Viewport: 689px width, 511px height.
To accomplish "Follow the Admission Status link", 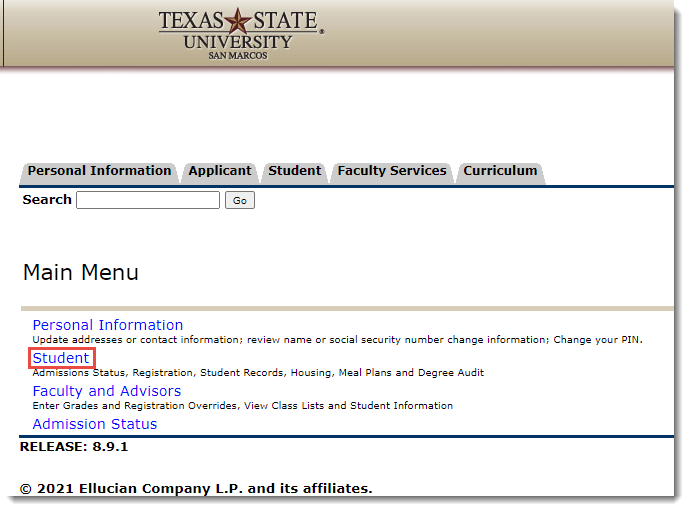I will pos(95,424).
